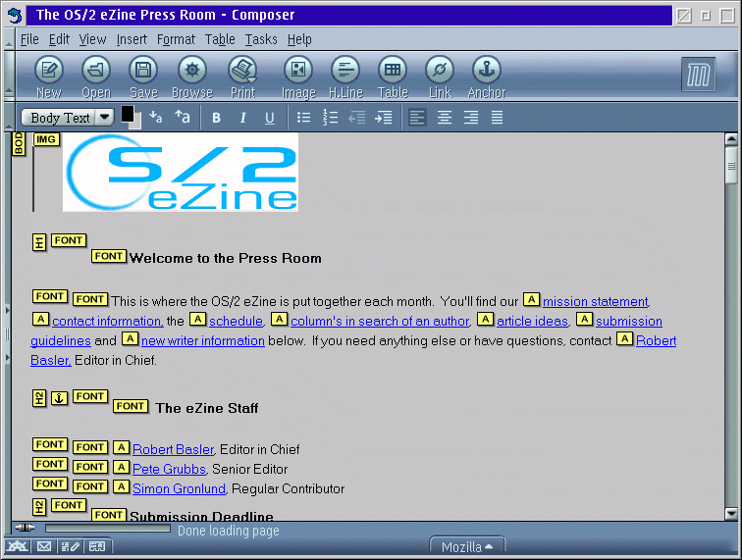
Task: Click the Pete Grubbs link
Action: click(169, 469)
